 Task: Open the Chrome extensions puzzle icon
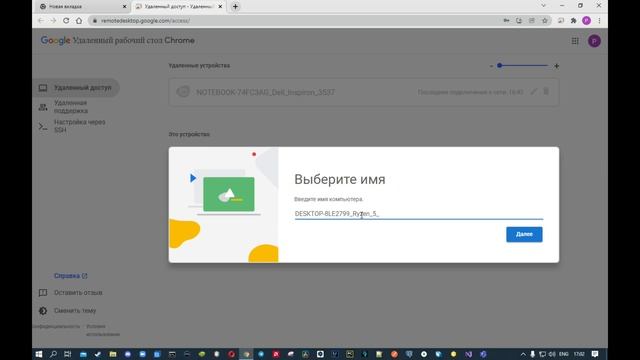[x=573, y=20]
